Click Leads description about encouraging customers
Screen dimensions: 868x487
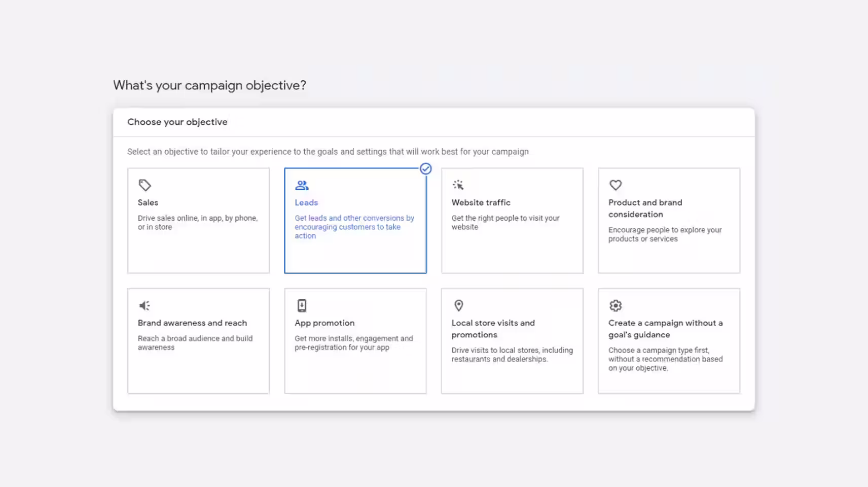click(x=354, y=227)
